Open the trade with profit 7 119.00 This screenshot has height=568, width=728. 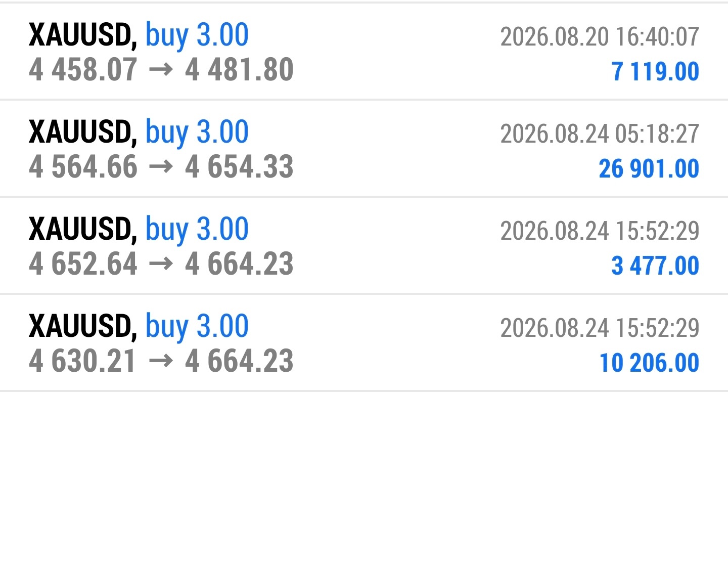tap(655, 71)
